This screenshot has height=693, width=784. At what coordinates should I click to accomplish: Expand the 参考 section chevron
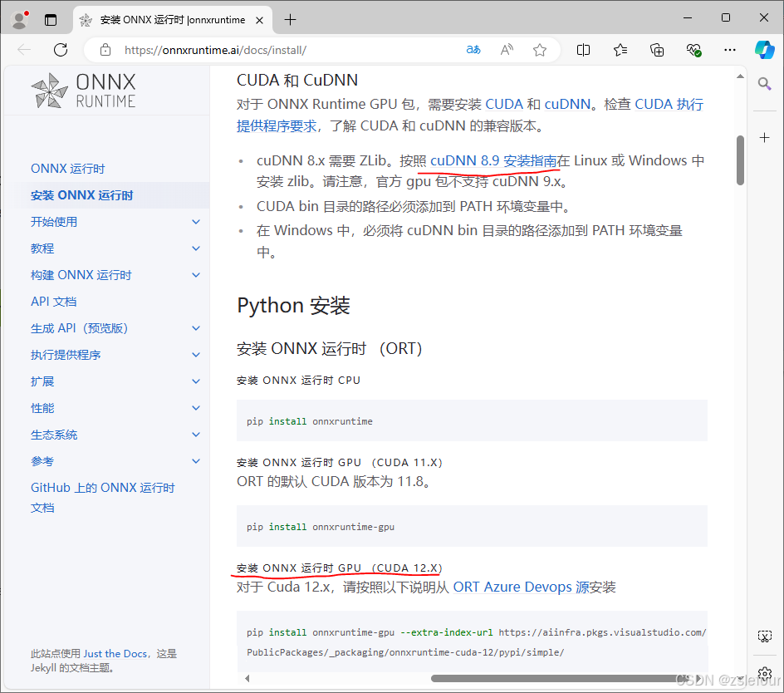[x=196, y=461]
